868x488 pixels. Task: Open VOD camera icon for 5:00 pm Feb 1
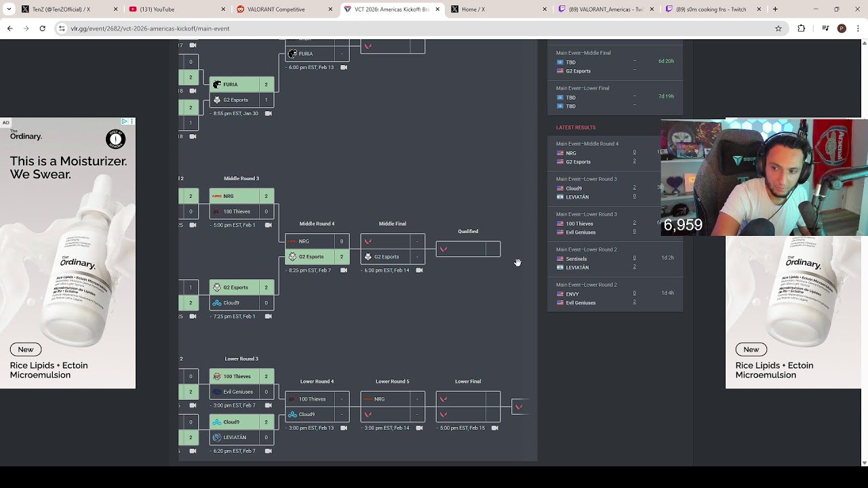click(269, 224)
